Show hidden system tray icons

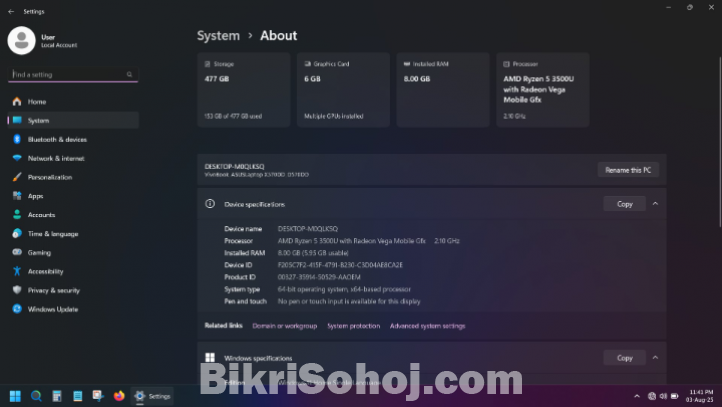pos(637,396)
